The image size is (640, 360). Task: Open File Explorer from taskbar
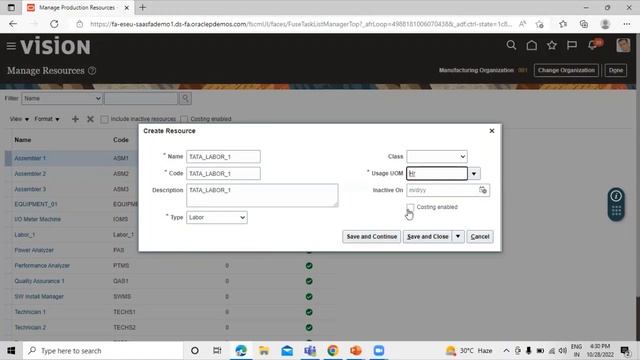[264, 351]
